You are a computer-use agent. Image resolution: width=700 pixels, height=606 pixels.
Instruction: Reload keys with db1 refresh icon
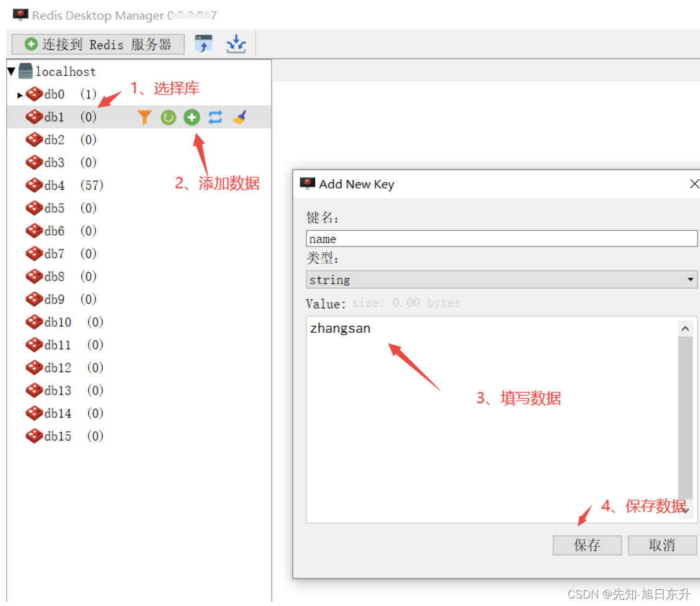click(168, 117)
